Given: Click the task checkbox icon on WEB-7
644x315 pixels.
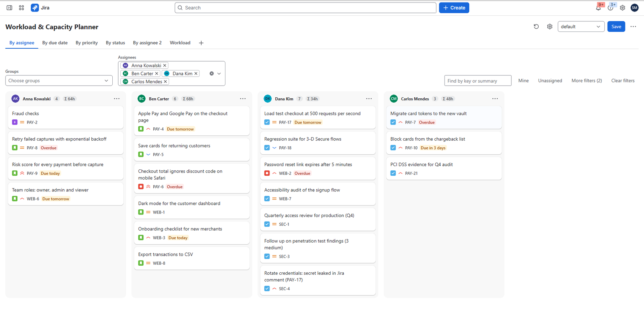Looking at the screenshot, I should tap(267, 199).
